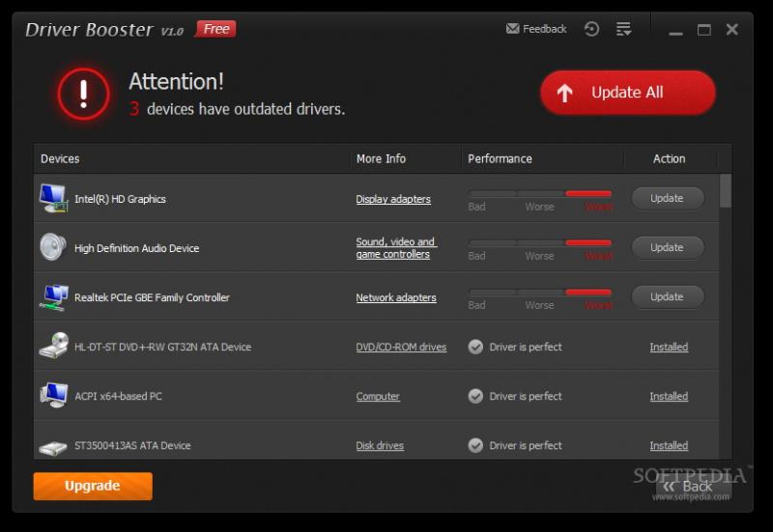Viewport: 773px width, 532px height.
Task: Go back using the Back button
Action: [x=689, y=487]
